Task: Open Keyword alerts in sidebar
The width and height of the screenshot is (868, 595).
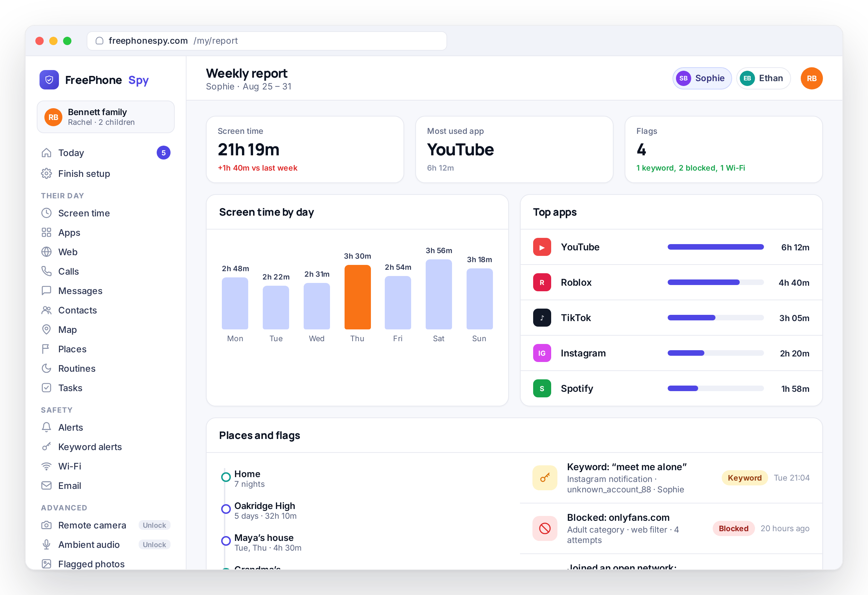Action: point(106,447)
